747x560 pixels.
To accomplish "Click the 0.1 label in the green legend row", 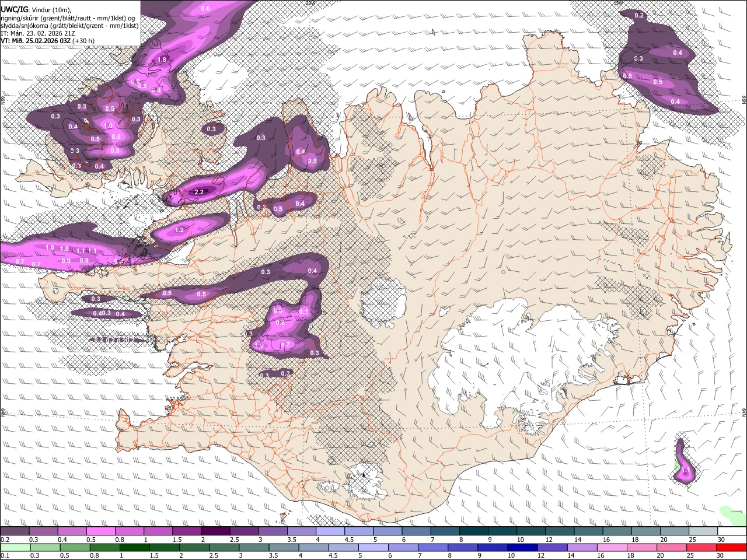I will click(5, 555).
